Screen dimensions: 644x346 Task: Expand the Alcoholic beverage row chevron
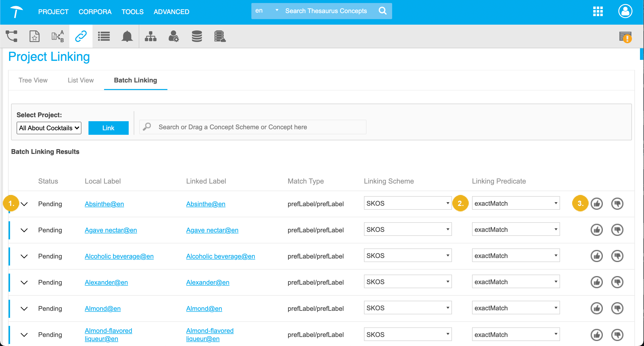[24, 256]
